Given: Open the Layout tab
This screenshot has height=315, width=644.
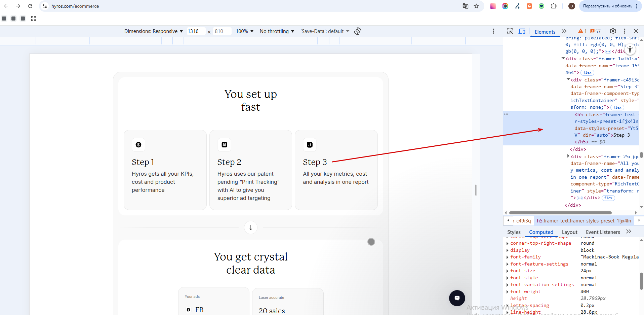Looking at the screenshot, I should (x=569, y=232).
